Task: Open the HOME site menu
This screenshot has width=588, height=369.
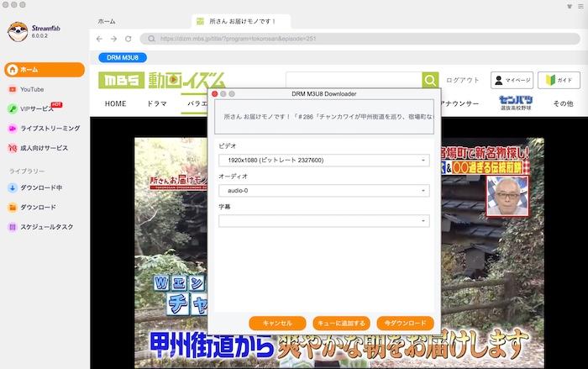Action: tap(116, 103)
